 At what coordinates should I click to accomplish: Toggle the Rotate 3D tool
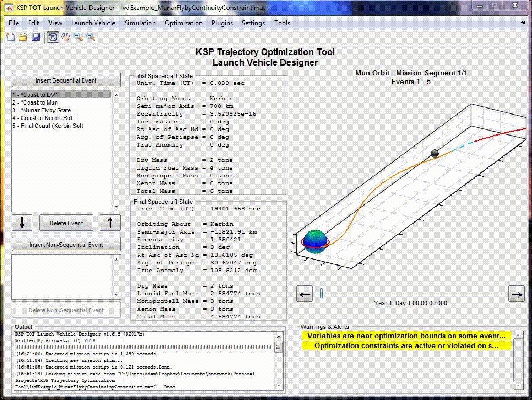(x=53, y=37)
